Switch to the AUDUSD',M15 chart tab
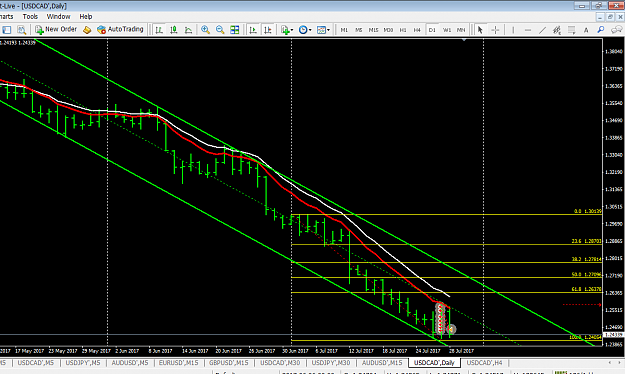The image size is (625, 374). point(382,362)
